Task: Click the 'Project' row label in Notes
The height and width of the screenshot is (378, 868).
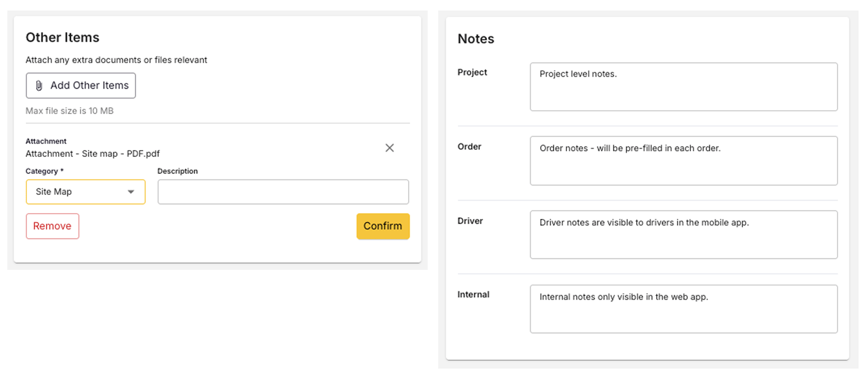Action: [x=472, y=72]
